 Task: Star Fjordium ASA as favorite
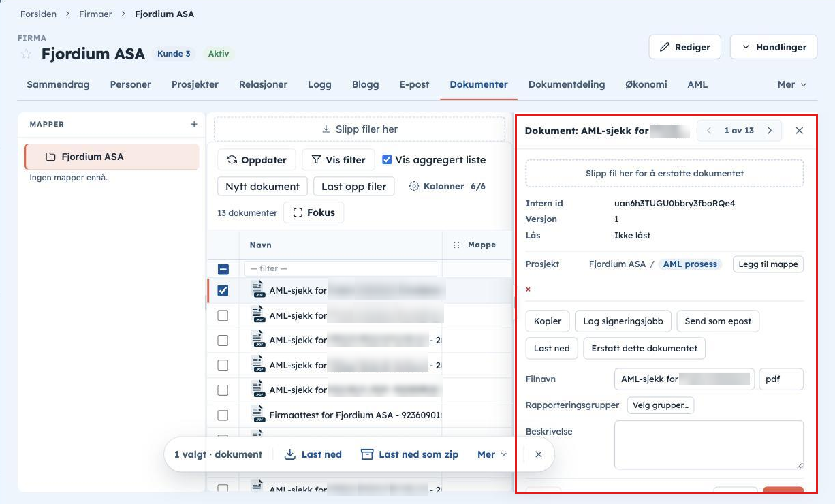(x=26, y=54)
